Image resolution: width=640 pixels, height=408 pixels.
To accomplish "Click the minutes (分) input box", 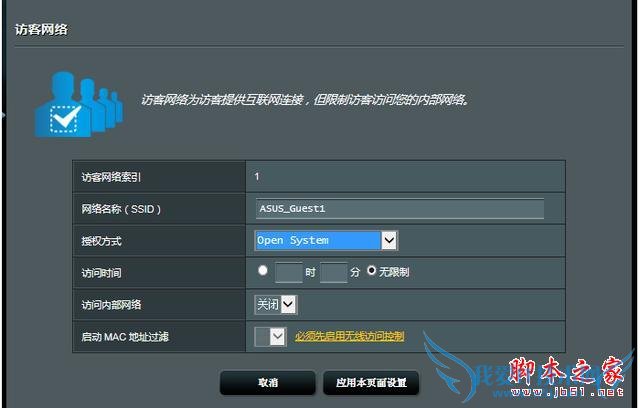I will pyautogui.click(x=334, y=272).
